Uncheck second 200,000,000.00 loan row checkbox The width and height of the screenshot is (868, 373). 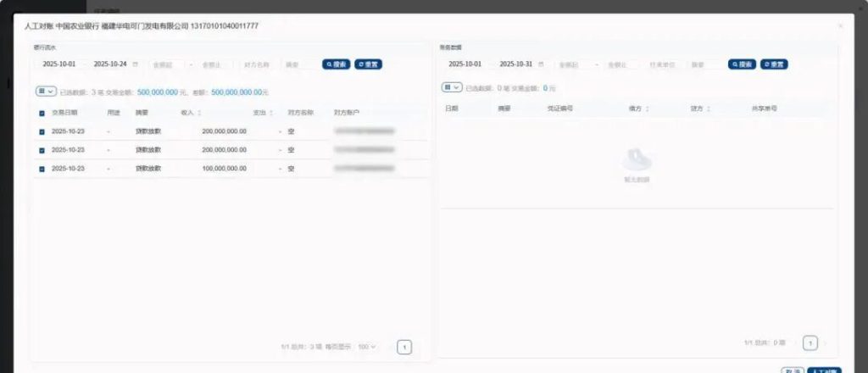click(42, 150)
